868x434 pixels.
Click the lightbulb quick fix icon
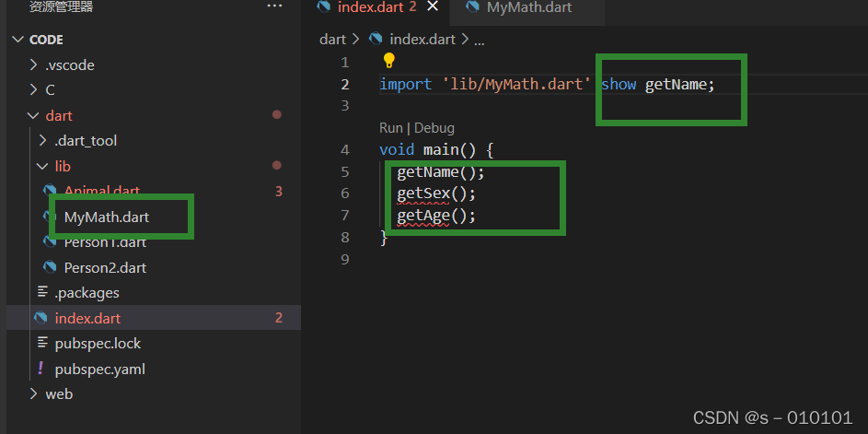[x=389, y=60]
